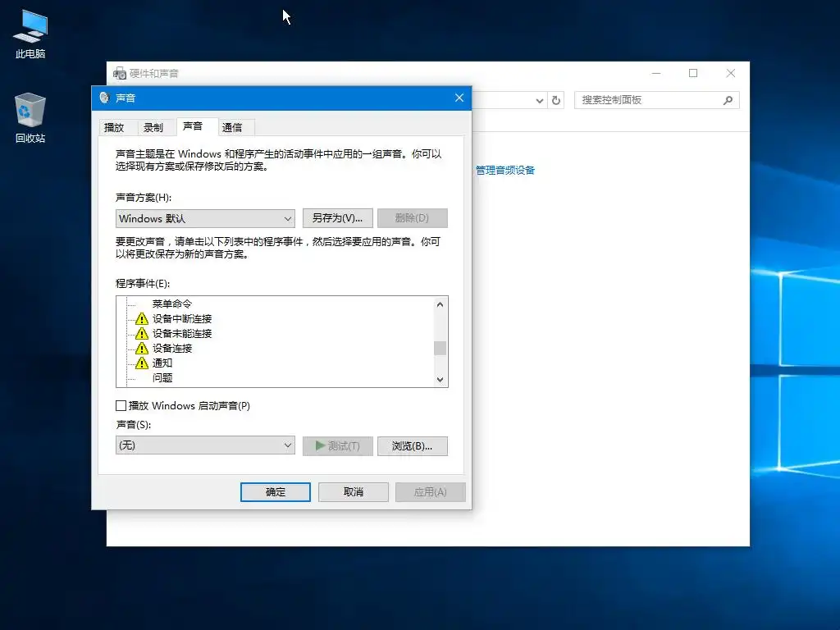Select the 菜单命令 event row
840x630 pixels.
[172, 304]
